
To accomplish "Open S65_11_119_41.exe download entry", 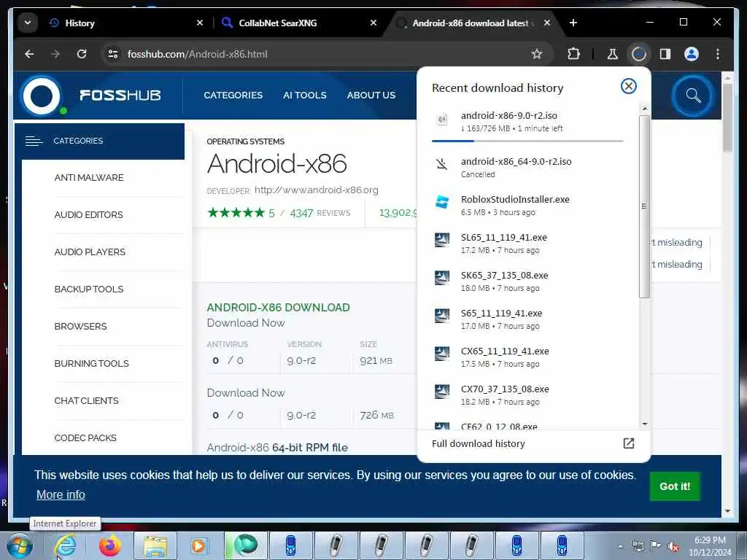I will (527, 319).
